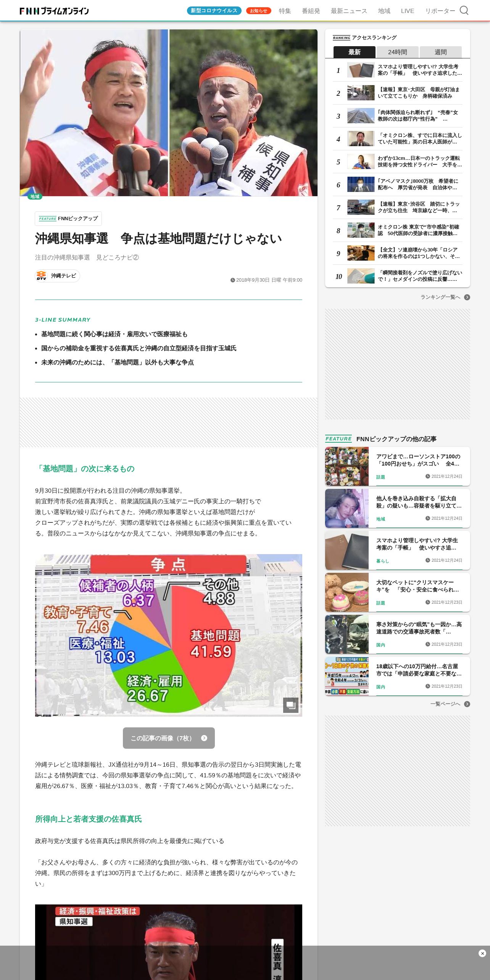The height and width of the screenshot is (980, 490).
Task: Click the 争点 pie chart image
Action: (169, 635)
